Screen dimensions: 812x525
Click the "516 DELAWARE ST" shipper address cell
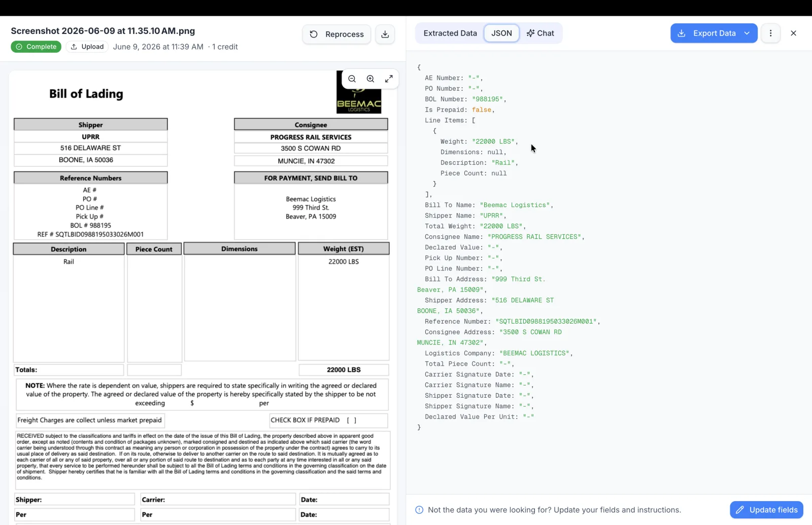click(x=91, y=148)
